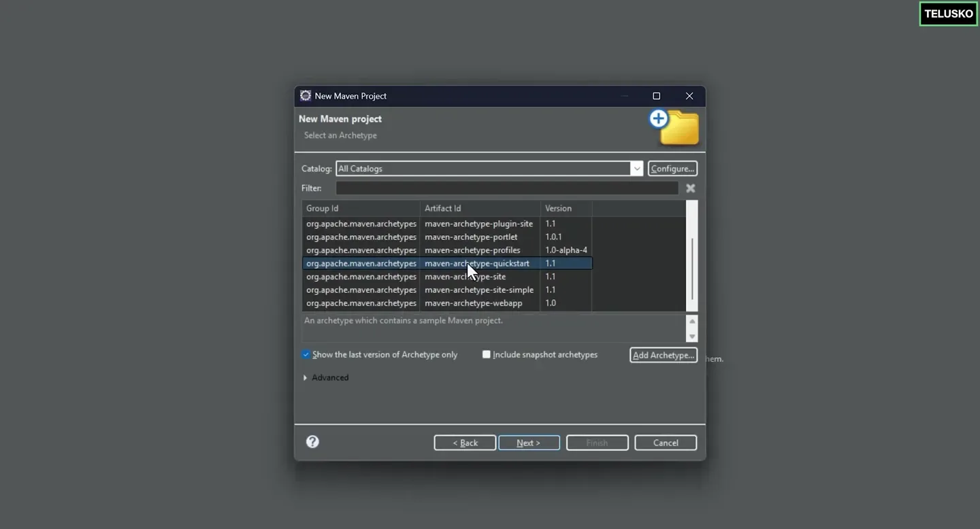Click the Configure... button
The image size is (980, 529).
672,169
